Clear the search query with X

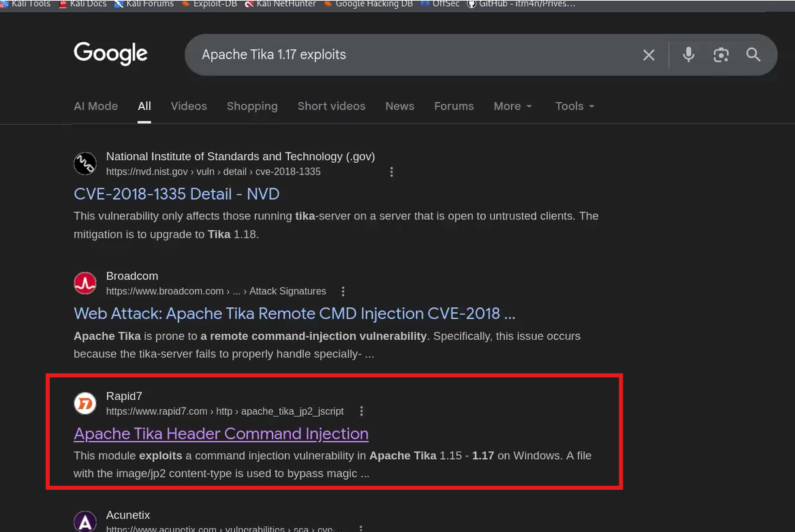pyautogui.click(x=649, y=54)
